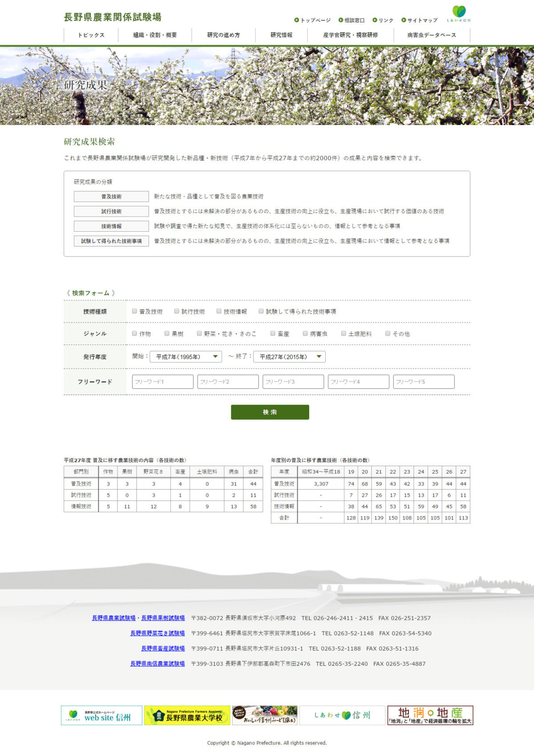Open the 終了 year dropdown
The height and width of the screenshot is (756, 534).
point(289,357)
